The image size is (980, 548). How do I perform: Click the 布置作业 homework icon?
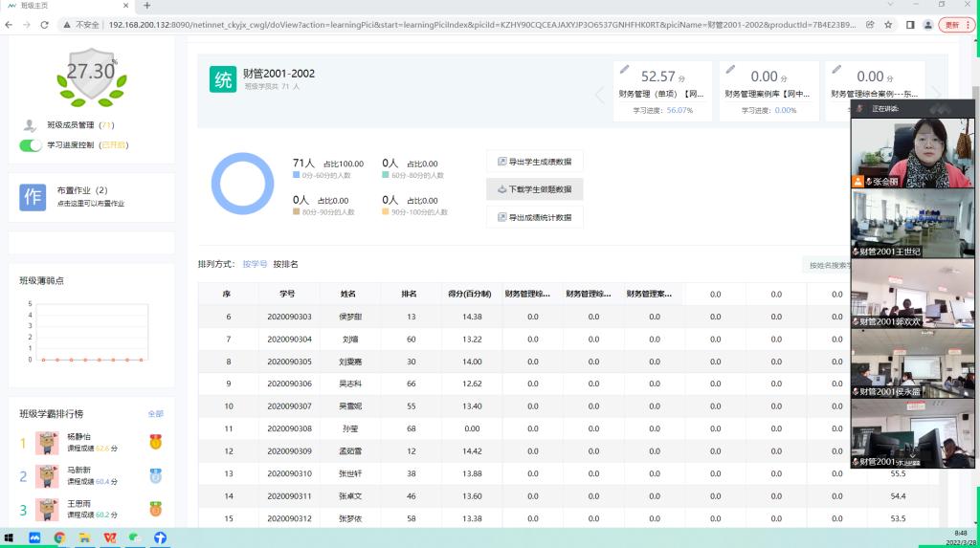pyautogui.click(x=33, y=196)
